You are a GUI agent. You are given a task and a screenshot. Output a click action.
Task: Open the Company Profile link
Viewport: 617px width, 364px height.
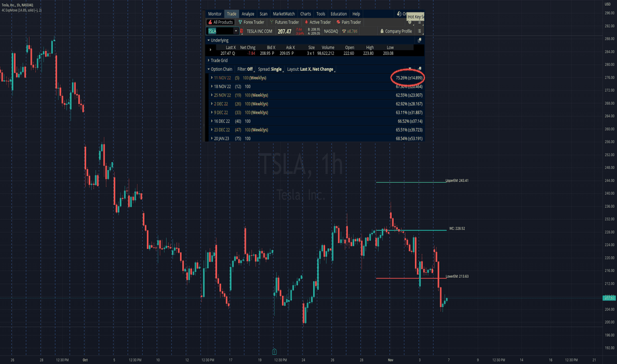[396, 31]
